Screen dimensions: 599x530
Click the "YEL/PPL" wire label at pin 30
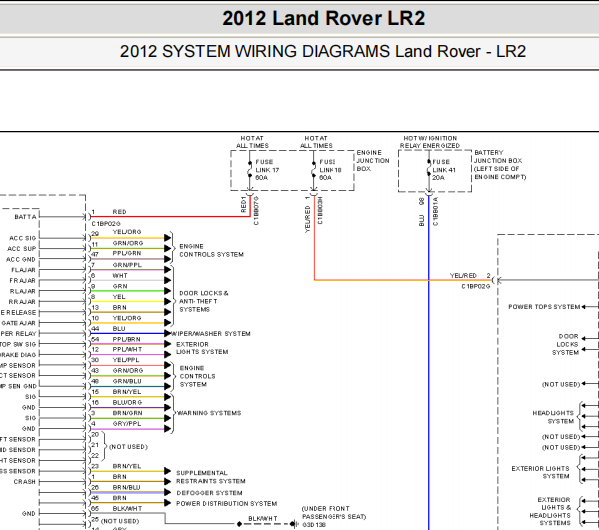pos(126,360)
